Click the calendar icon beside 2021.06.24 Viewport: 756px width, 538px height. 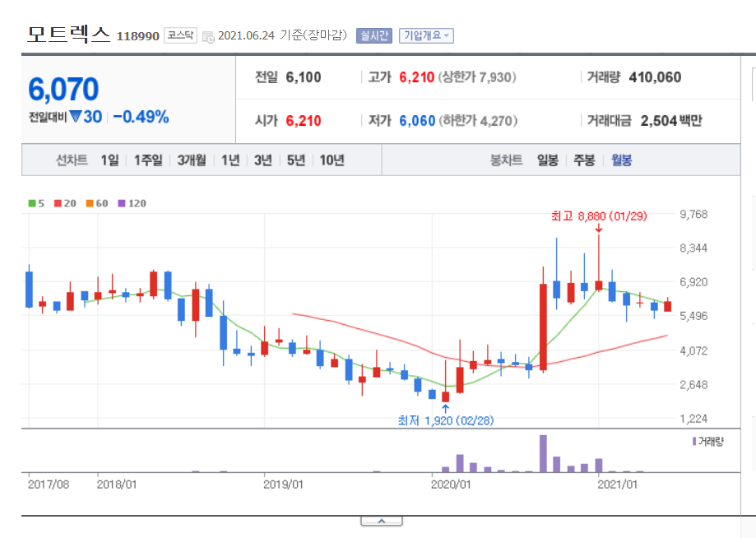tap(208, 37)
